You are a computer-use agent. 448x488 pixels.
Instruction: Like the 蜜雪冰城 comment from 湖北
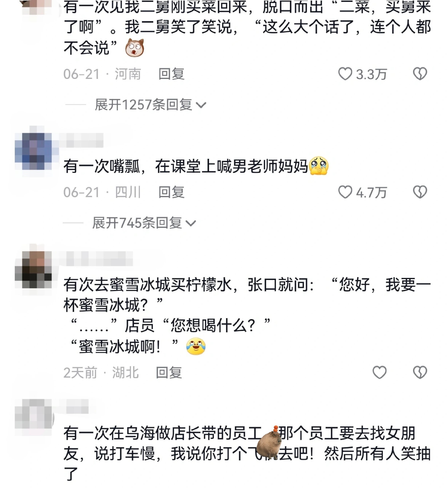pos(379,372)
